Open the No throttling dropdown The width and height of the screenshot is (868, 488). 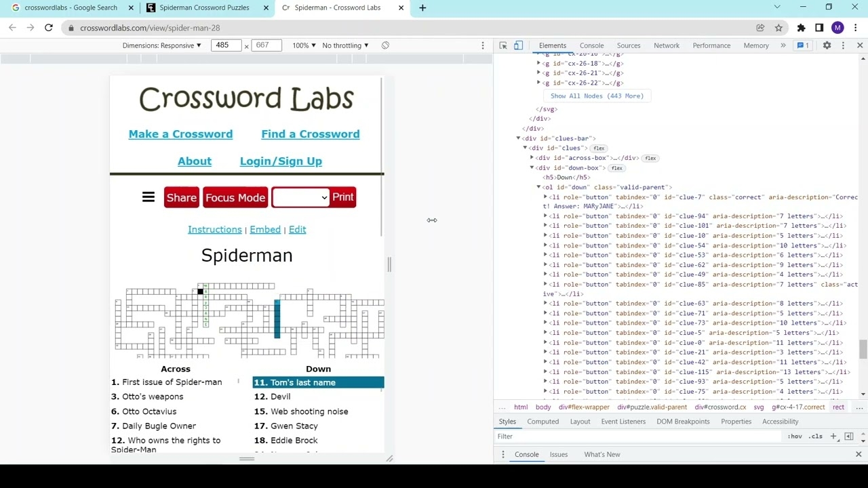click(x=345, y=45)
